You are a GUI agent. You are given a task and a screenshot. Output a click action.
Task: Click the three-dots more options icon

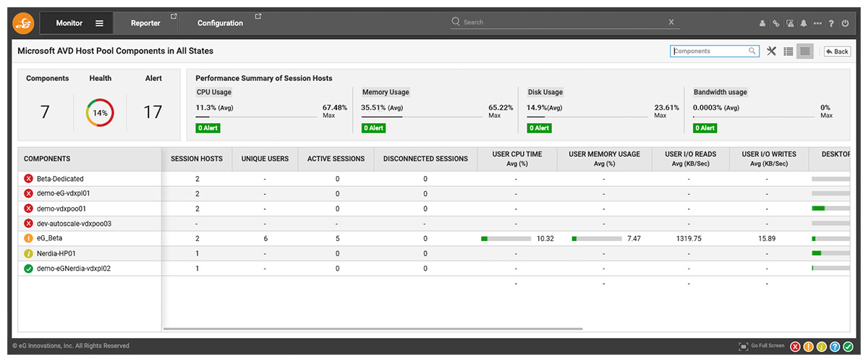pos(817,23)
